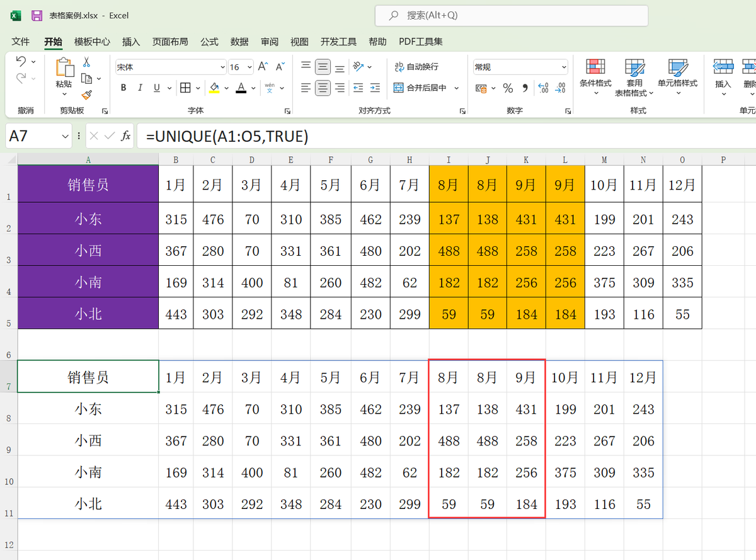Click the Orientation text angle icon

click(x=358, y=67)
